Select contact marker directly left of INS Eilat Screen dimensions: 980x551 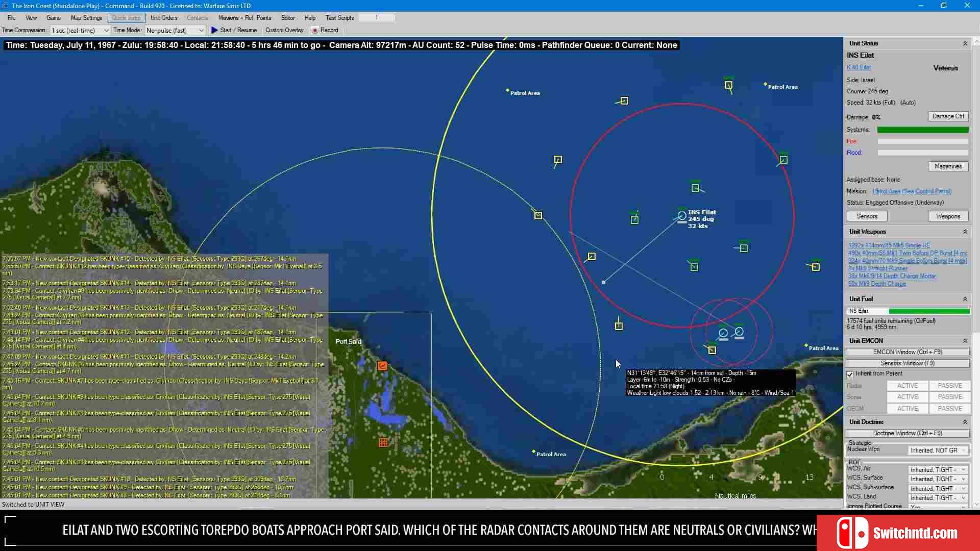(x=634, y=219)
